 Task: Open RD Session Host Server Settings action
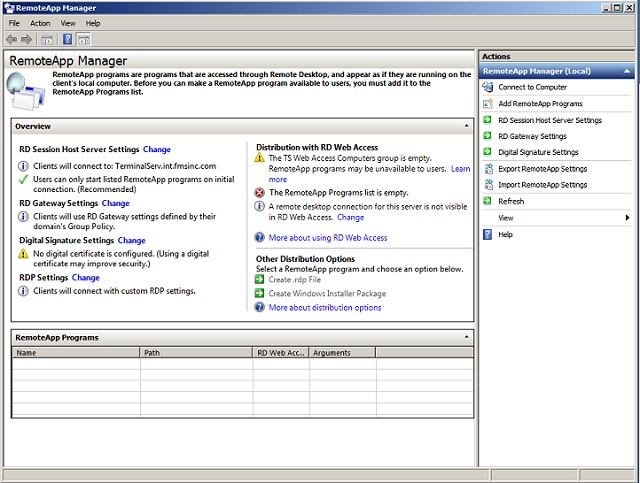550,120
